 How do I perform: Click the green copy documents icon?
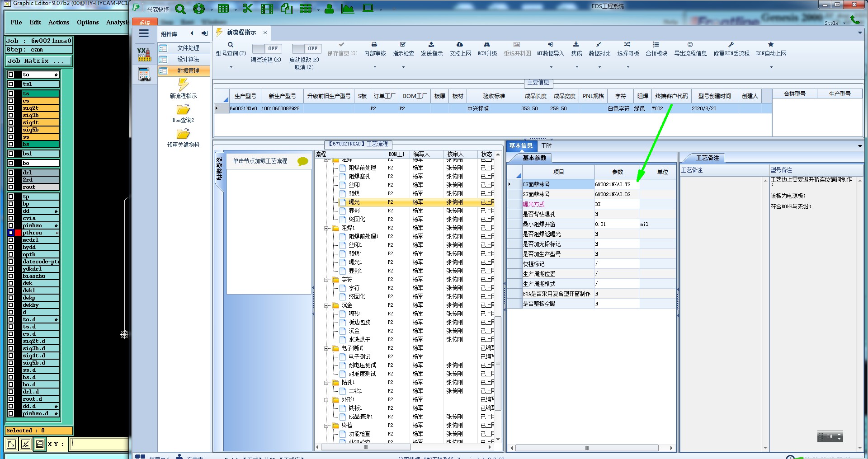pos(286,9)
